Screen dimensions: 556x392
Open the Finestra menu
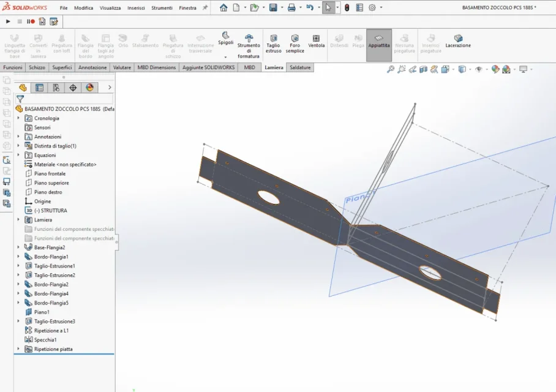(187, 8)
